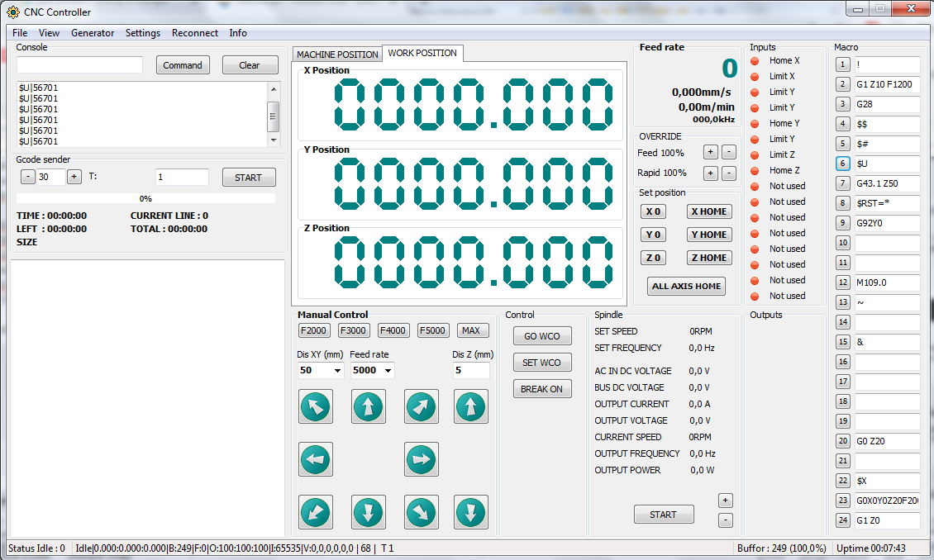Viewport: 934px width, 560px height.
Task: Decrease the Rapid override with the minus button
Action: tap(728, 173)
